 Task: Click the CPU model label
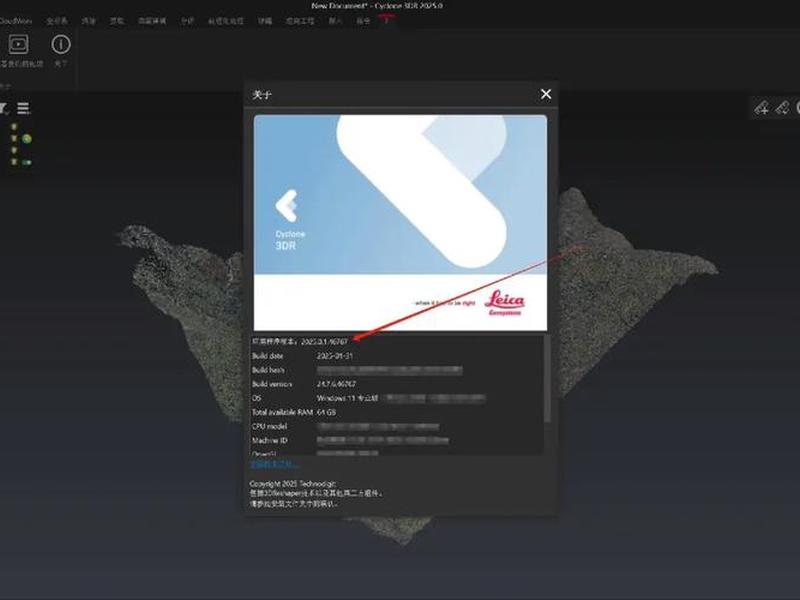point(269,426)
